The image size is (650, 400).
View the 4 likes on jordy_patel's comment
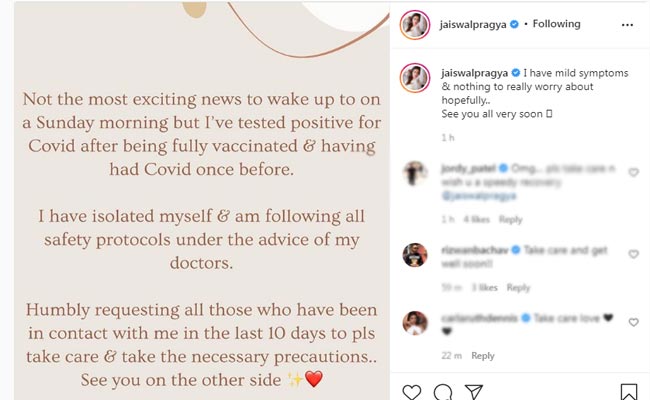[x=476, y=219]
